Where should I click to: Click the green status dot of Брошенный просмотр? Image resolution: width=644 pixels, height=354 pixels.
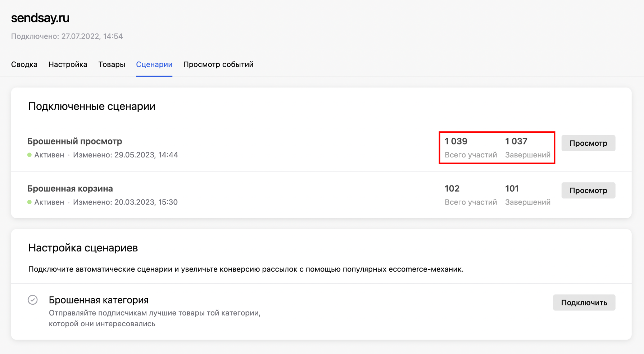pyautogui.click(x=29, y=155)
